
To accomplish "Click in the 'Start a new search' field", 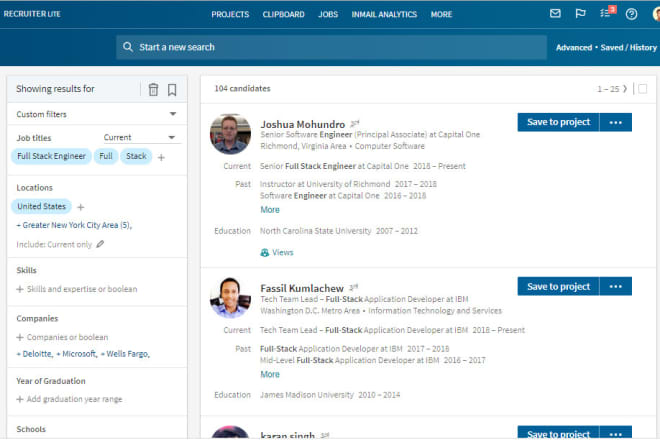I will 331,47.
